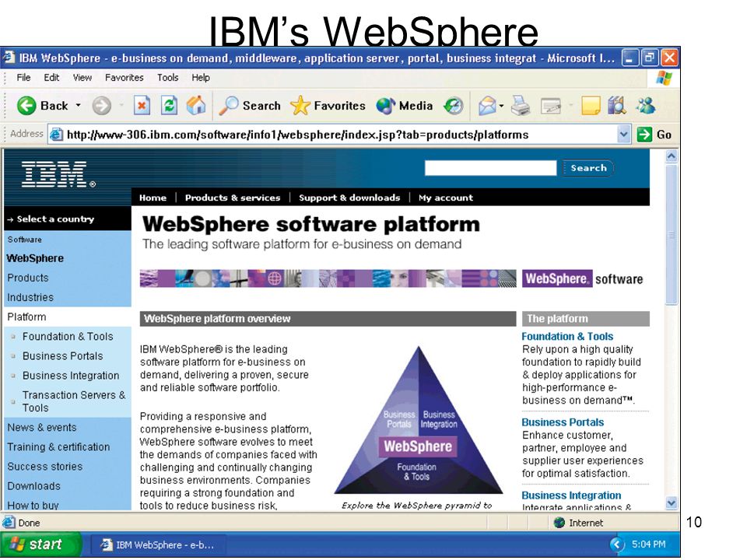Click the WebSphere pyramid image

click(x=419, y=420)
